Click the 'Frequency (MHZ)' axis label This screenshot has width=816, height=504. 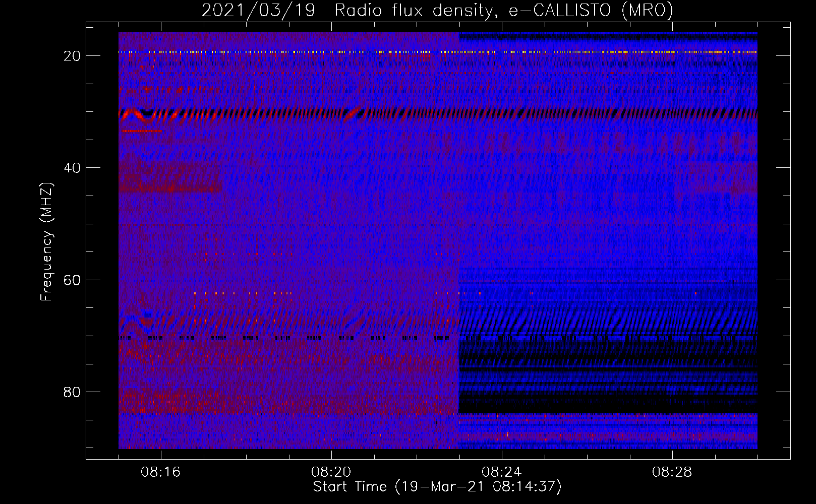(46, 242)
